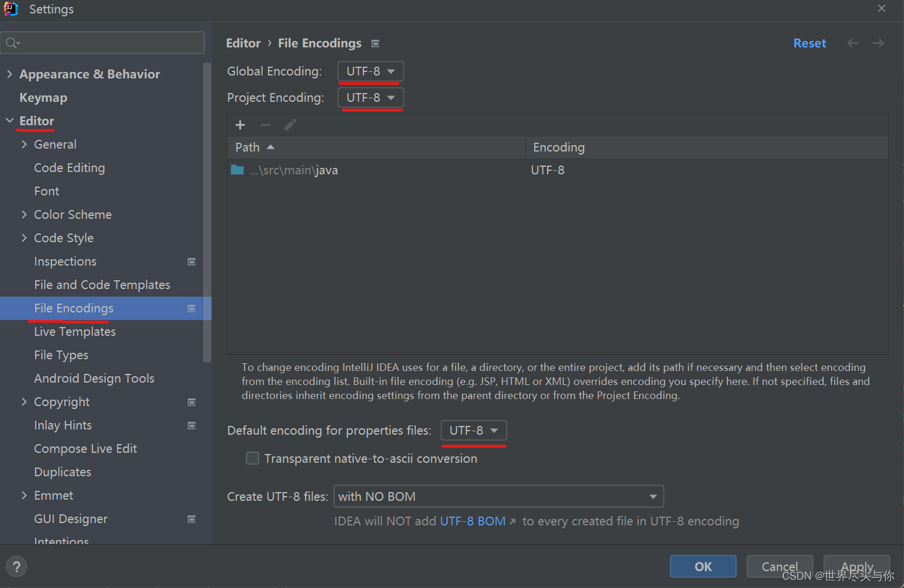Enable Transparent native-to-ascii conversion

(x=253, y=458)
